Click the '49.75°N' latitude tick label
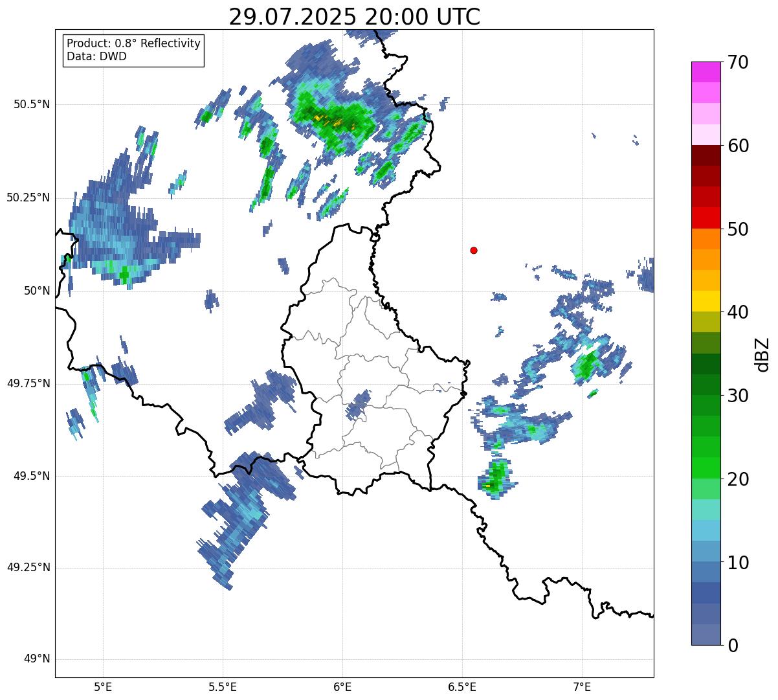The height and width of the screenshot is (700, 778). tap(28, 383)
